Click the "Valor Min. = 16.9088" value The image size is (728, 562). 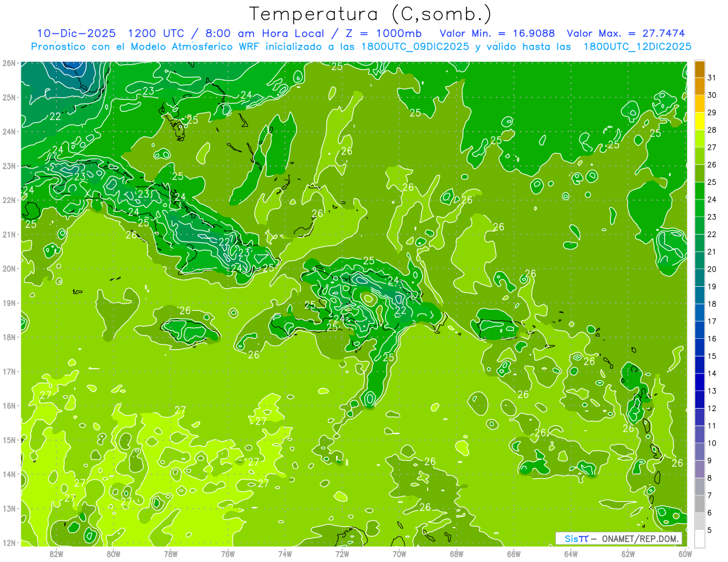coord(497,33)
